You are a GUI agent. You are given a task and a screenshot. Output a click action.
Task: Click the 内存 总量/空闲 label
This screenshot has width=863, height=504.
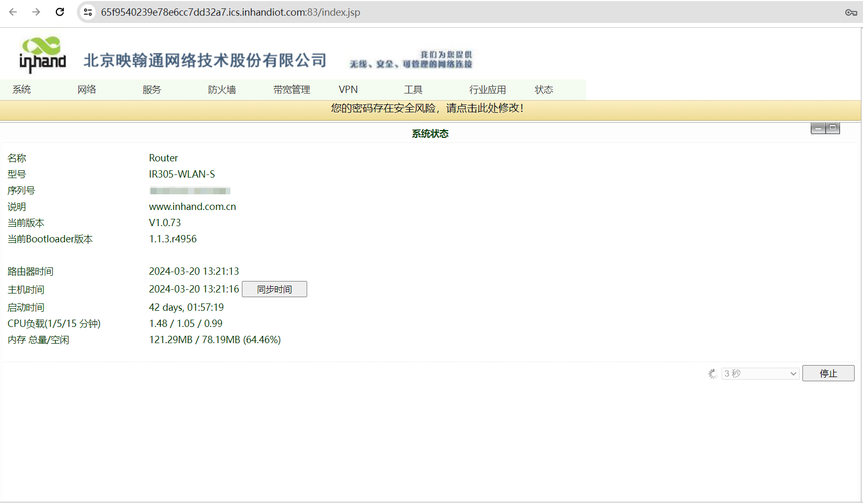coord(38,340)
